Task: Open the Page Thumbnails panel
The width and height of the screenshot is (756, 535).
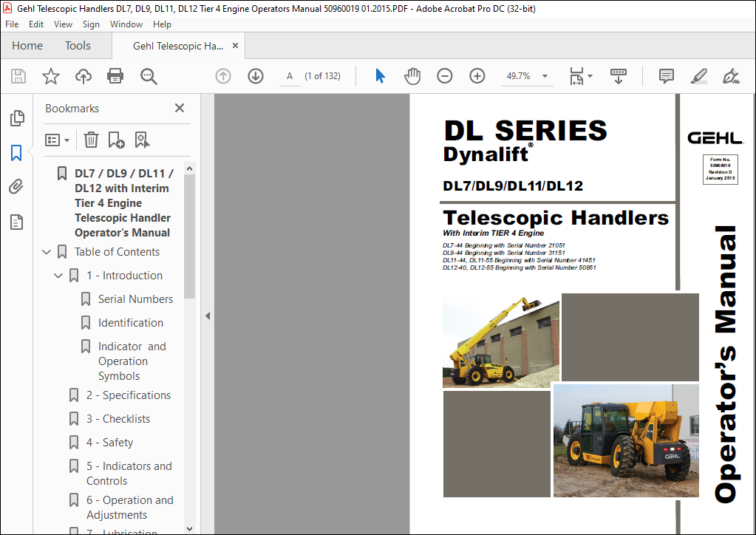Action: coord(17,118)
